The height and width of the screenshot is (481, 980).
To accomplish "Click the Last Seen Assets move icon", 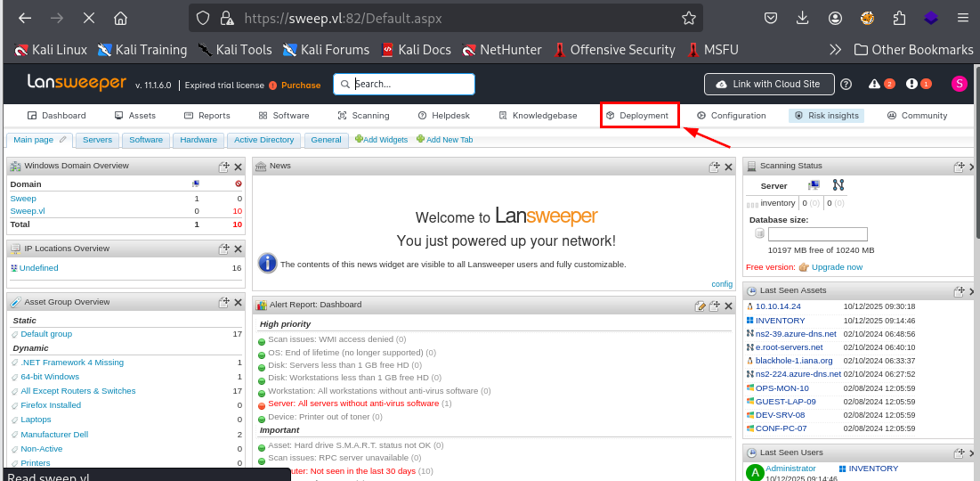I will point(959,291).
